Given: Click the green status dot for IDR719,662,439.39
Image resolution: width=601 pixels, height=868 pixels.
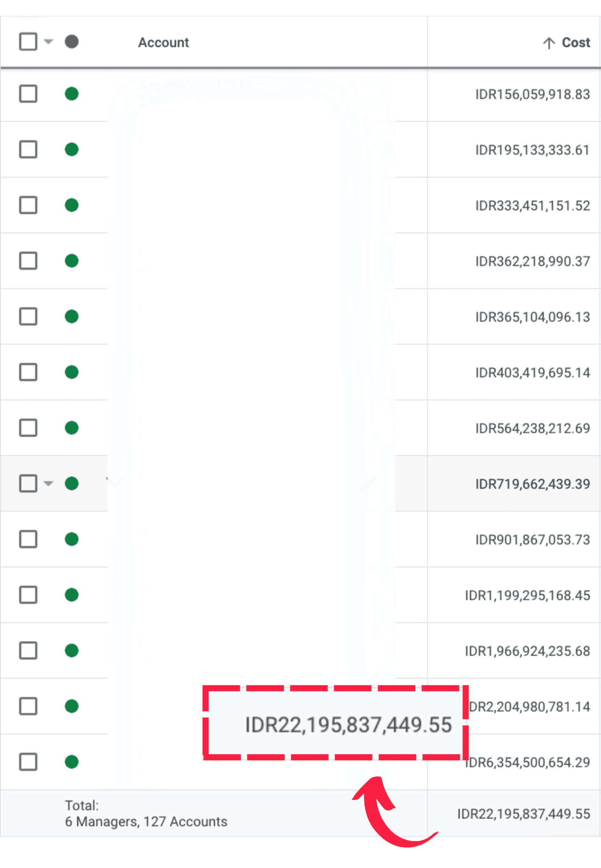Looking at the screenshot, I should (x=72, y=484).
